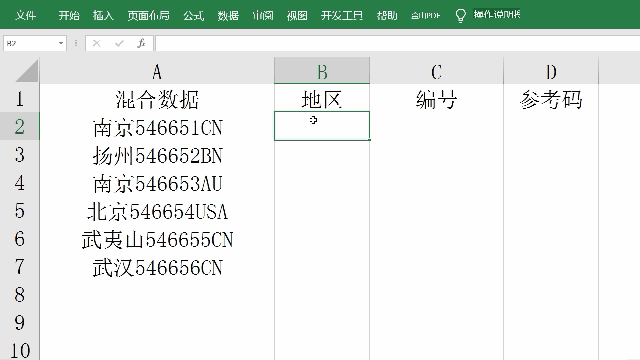Click the fx insert function icon
Screen dimensions: 640x360
point(141,43)
